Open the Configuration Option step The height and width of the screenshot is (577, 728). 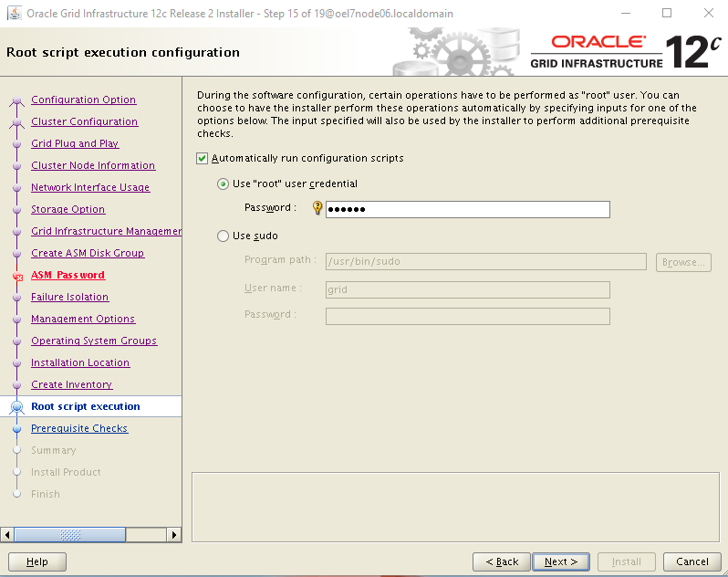83,100
